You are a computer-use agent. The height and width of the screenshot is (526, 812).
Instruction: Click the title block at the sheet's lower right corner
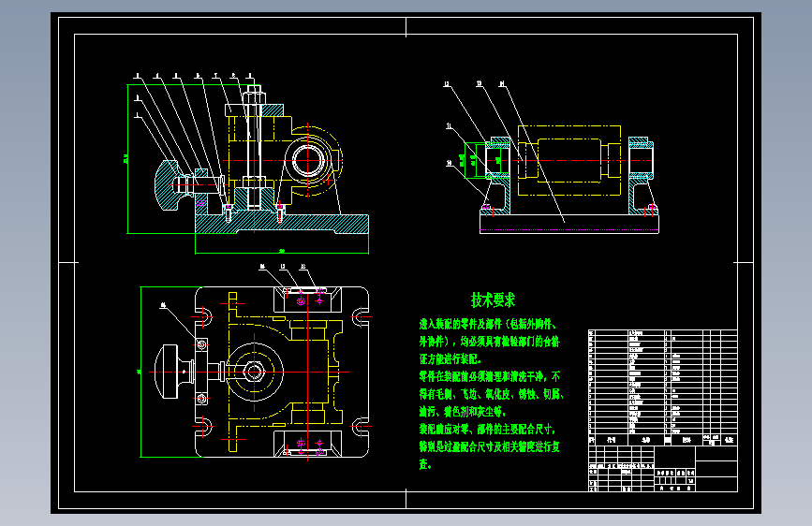[x=663, y=469]
